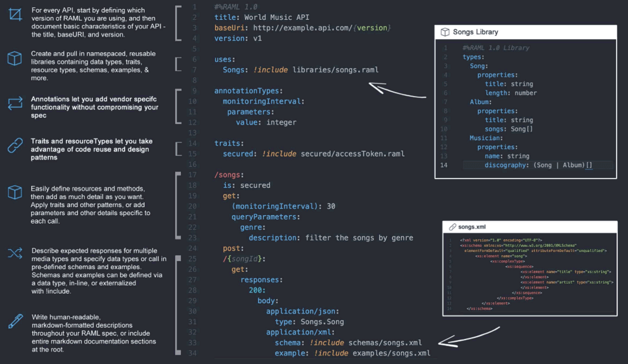Image resolution: width=628 pixels, height=364 pixels.
Task: Switch to the songs.xml panel
Action: (x=472, y=227)
